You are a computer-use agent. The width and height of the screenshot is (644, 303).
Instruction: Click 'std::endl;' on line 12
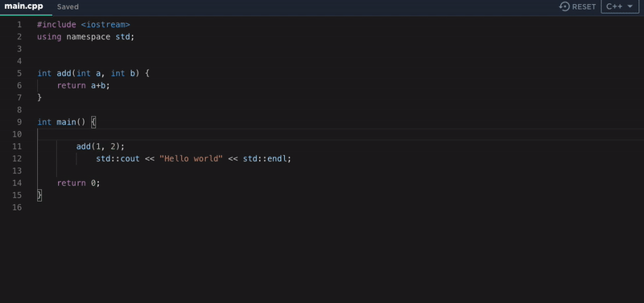267,158
